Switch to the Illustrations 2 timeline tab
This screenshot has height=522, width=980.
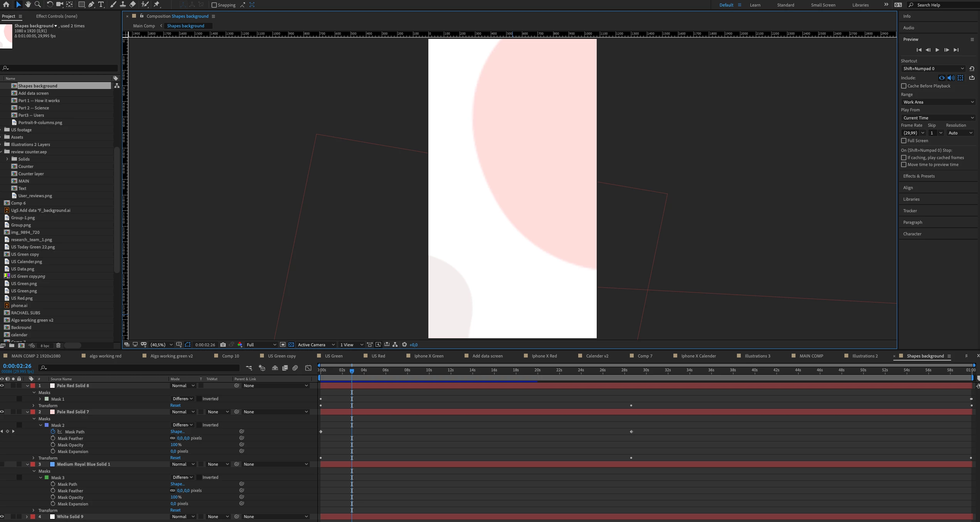tap(865, 356)
